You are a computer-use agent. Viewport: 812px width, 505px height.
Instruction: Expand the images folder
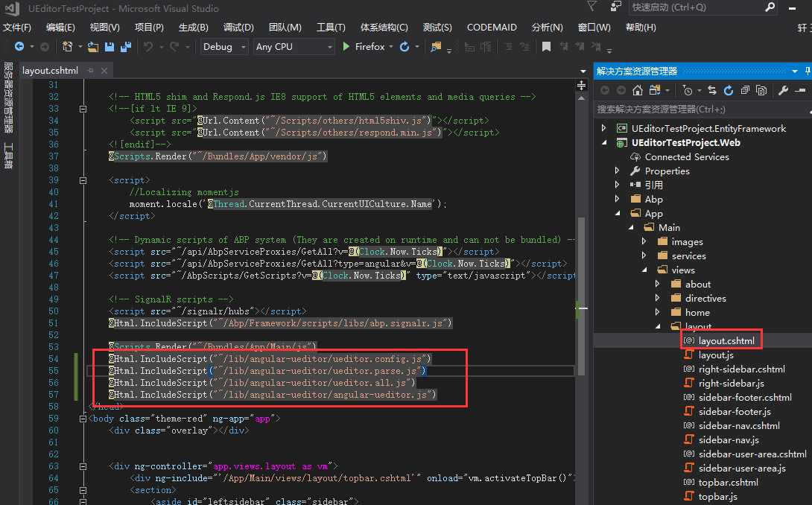(x=644, y=241)
